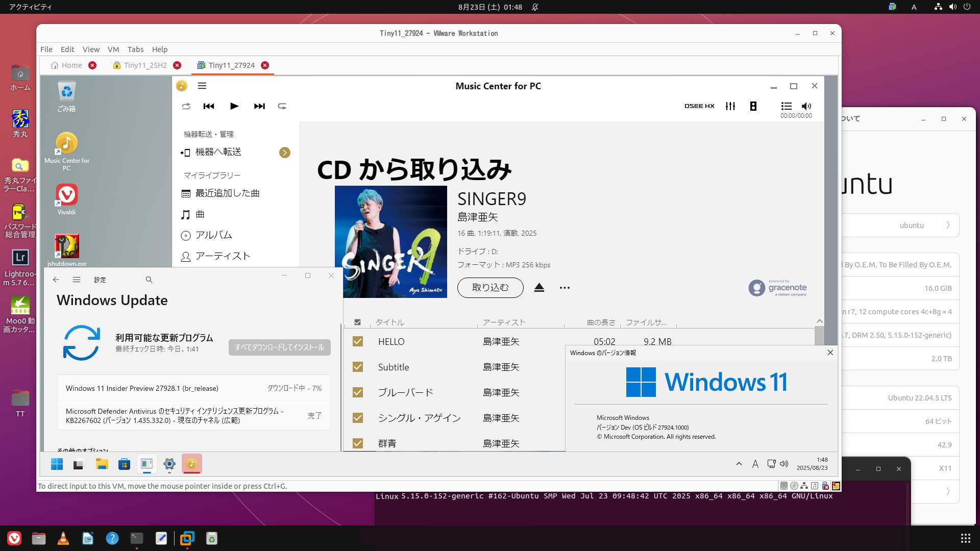Click アクティビティ in the top bar
980x551 pixels.
click(x=30, y=7)
